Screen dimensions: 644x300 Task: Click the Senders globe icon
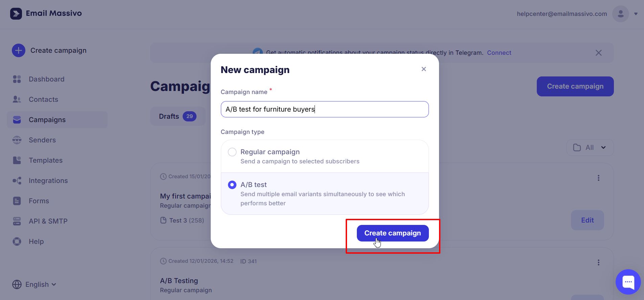(17, 140)
